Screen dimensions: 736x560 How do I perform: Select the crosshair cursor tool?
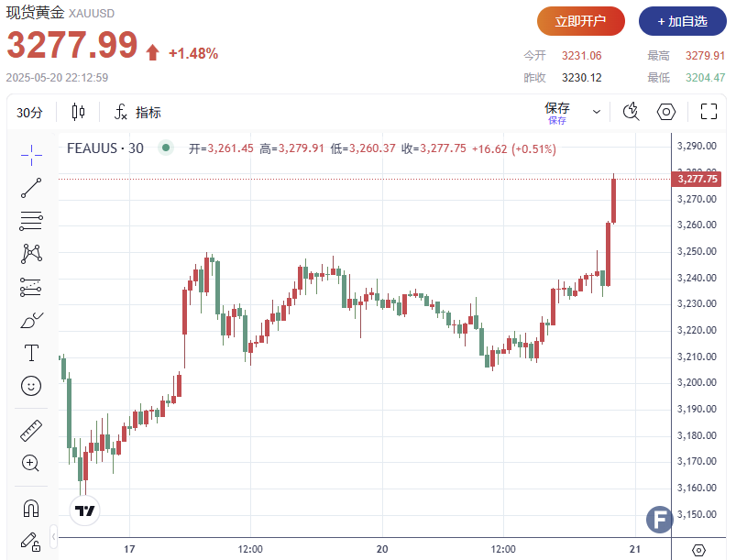tap(31, 155)
